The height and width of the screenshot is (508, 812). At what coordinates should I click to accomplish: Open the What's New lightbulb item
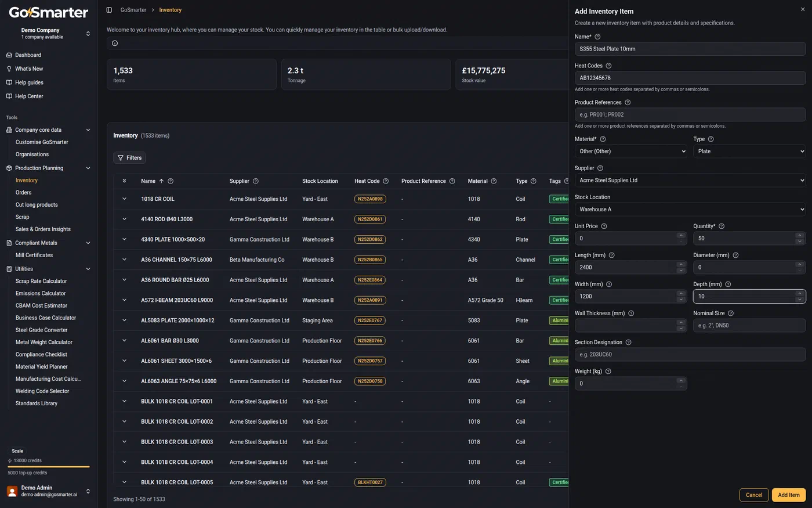29,69
